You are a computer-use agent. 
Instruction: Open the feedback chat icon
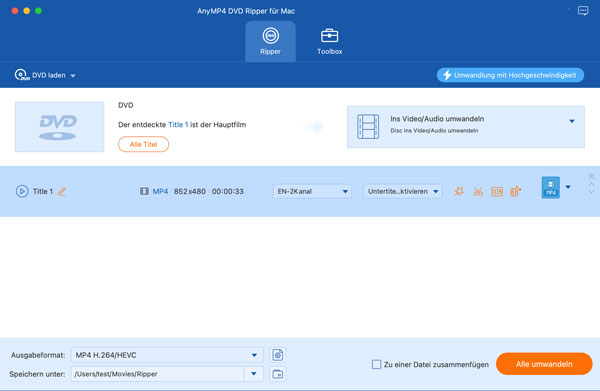[x=583, y=11]
